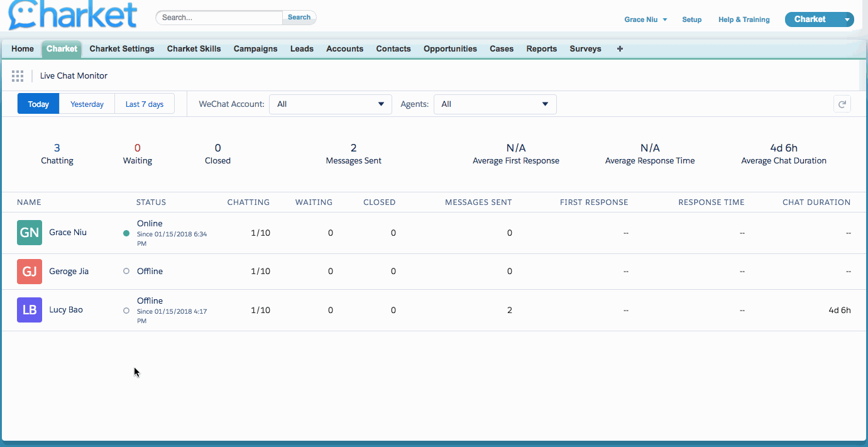Click the STATUS column header

click(151, 202)
